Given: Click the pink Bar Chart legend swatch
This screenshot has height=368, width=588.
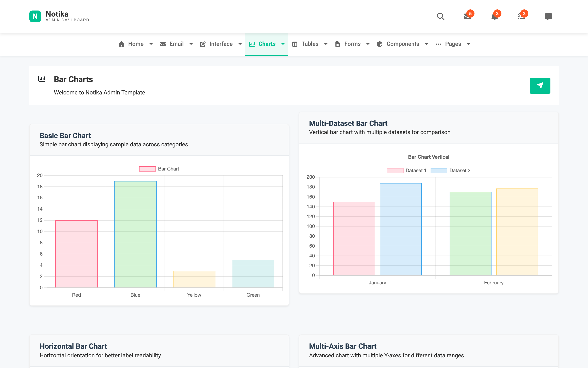Looking at the screenshot, I should pyautogui.click(x=147, y=169).
